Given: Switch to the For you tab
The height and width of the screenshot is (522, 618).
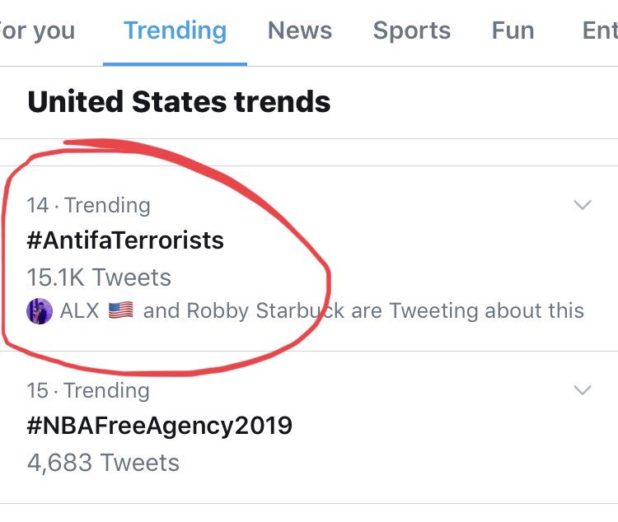Looking at the screenshot, I should point(37,31).
